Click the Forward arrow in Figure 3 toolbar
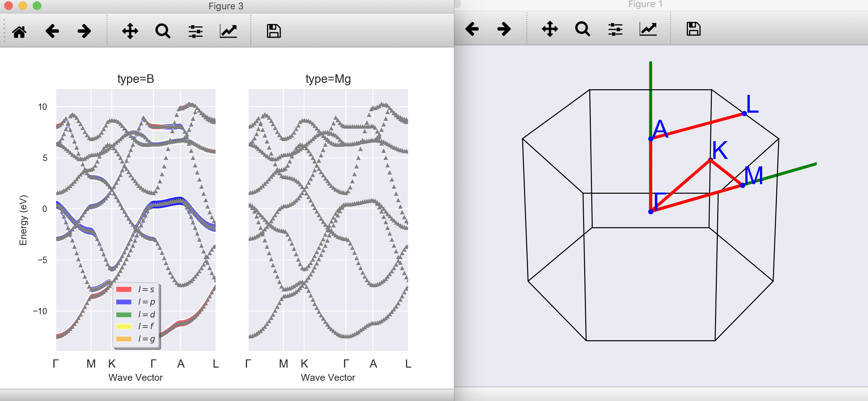Screen dimensions: 868x401 [84, 31]
